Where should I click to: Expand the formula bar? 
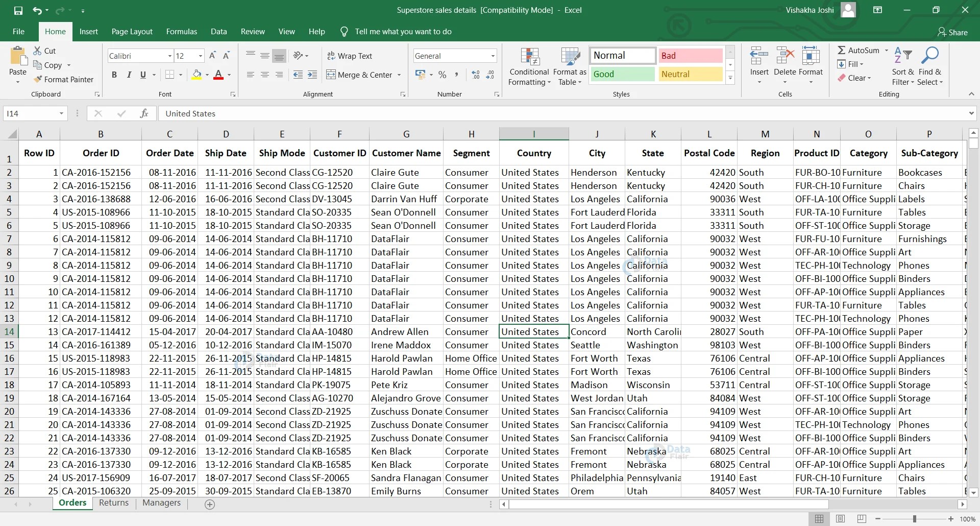(x=971, y=113)
